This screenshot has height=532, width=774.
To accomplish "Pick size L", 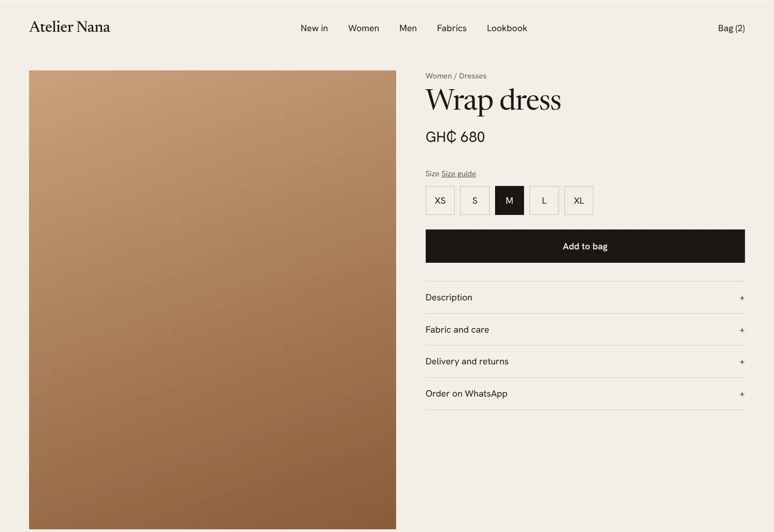I will [544, 200].
